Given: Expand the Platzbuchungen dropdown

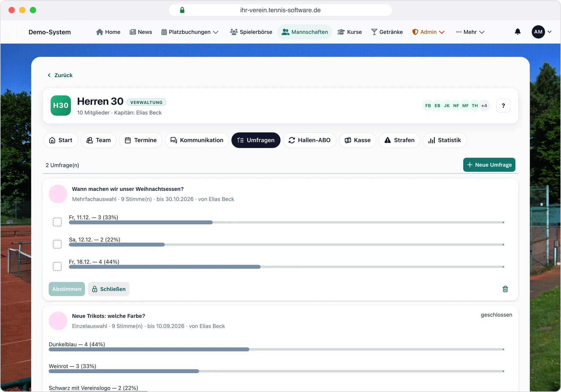Looking at the screenshot, I should (x=190, y=32).
